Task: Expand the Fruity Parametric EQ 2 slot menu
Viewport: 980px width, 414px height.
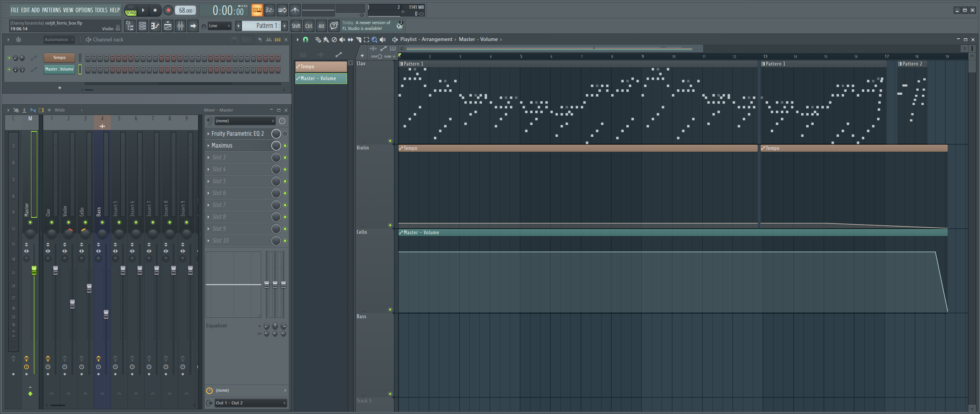Action: click(208, 134)
